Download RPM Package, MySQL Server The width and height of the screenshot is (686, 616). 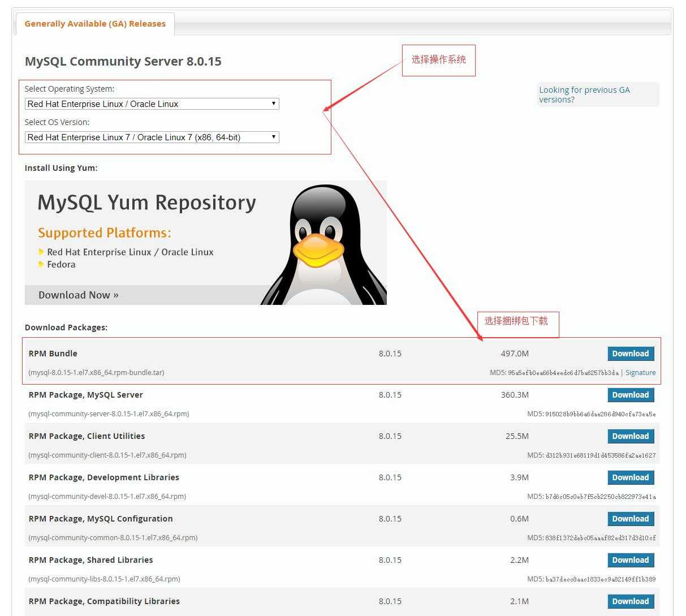pyautogui.click(x=631, y=395)
